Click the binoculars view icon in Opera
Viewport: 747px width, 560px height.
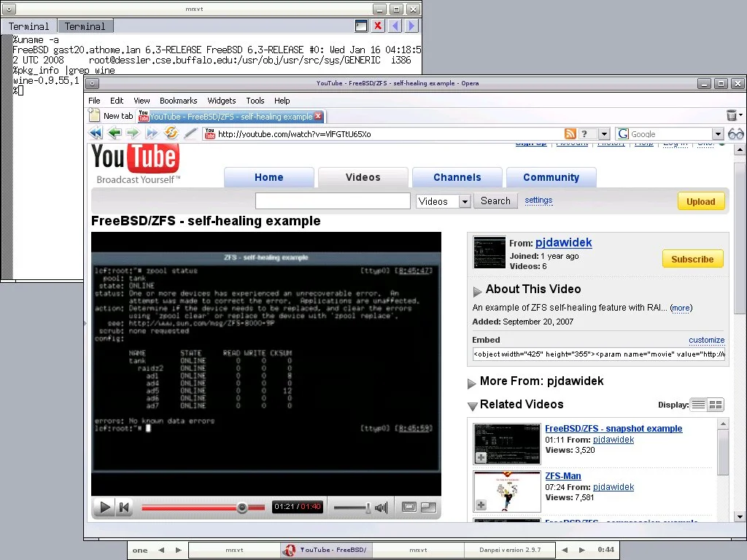(735, 134)
